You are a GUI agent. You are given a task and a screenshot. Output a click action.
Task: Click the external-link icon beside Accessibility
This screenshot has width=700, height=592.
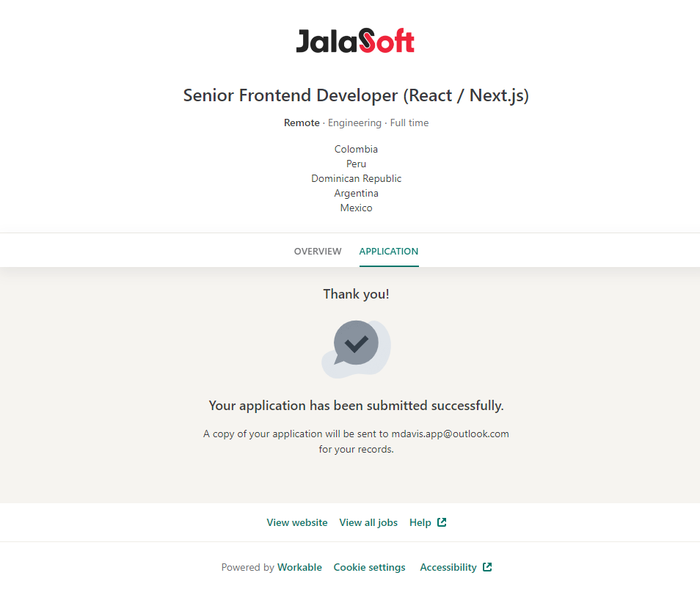(487, 567)
